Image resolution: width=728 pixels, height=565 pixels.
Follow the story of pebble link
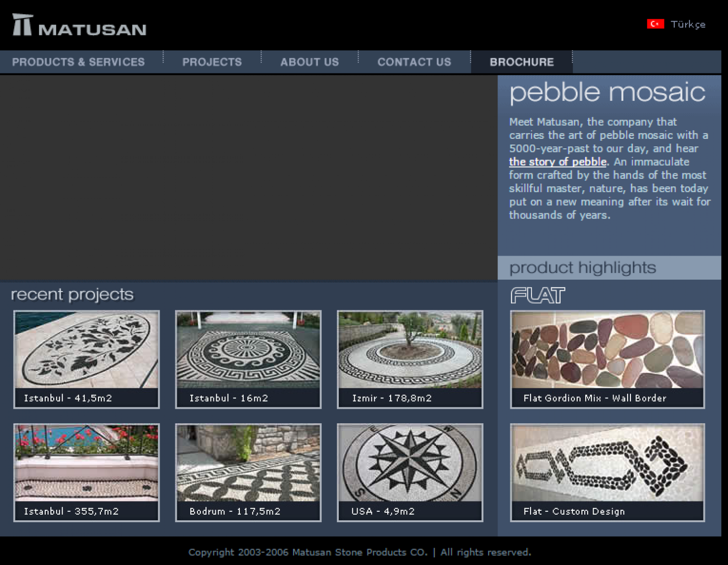pos(557,162)
